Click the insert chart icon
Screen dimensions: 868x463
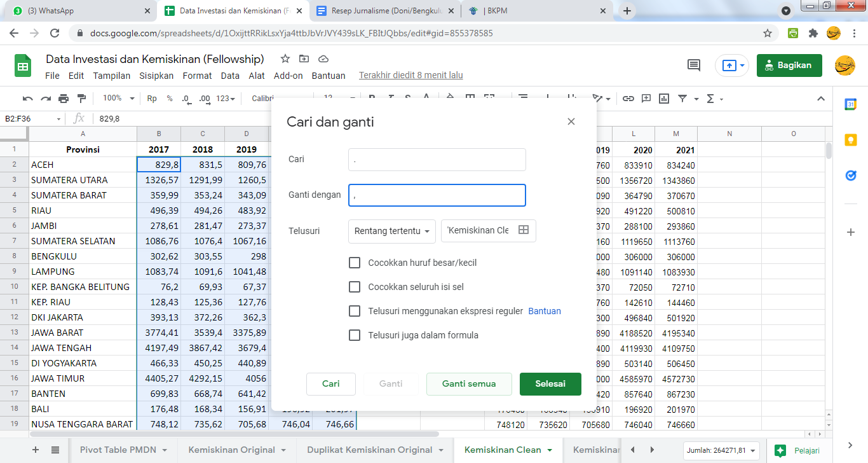pyautogui.click(x=664, y=99)
